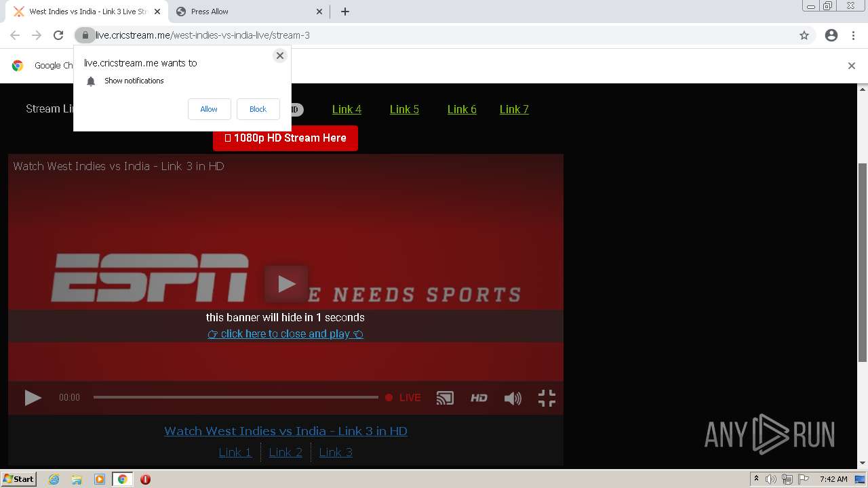
Task: Open stream Link 6
Action: pos(462,109)
